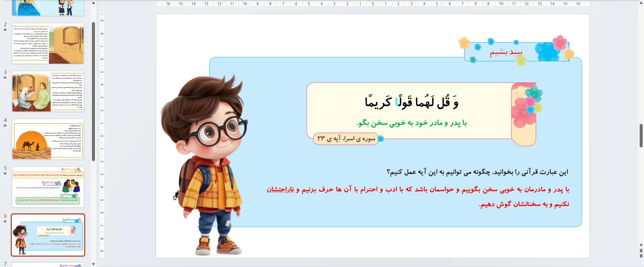Click the animation star icon beside slide 3

point(5,78)
